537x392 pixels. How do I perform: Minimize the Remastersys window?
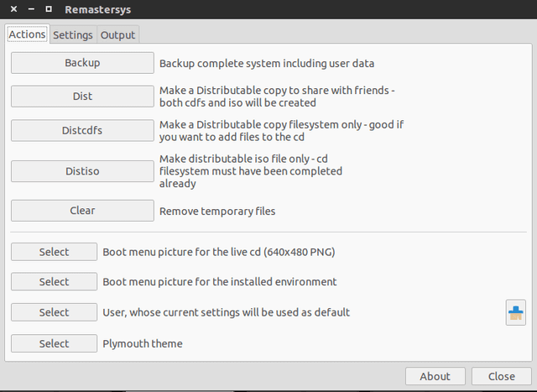click(31, 9)
